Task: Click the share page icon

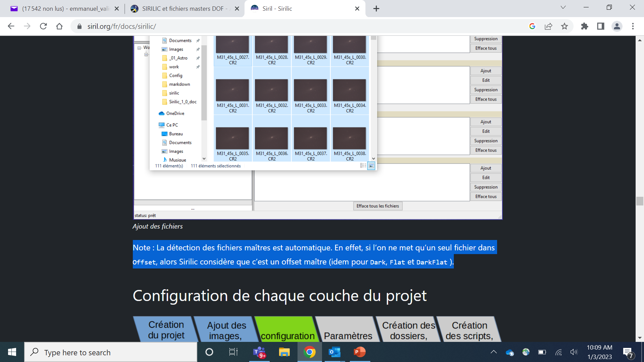Action: [x=548, y=26]
